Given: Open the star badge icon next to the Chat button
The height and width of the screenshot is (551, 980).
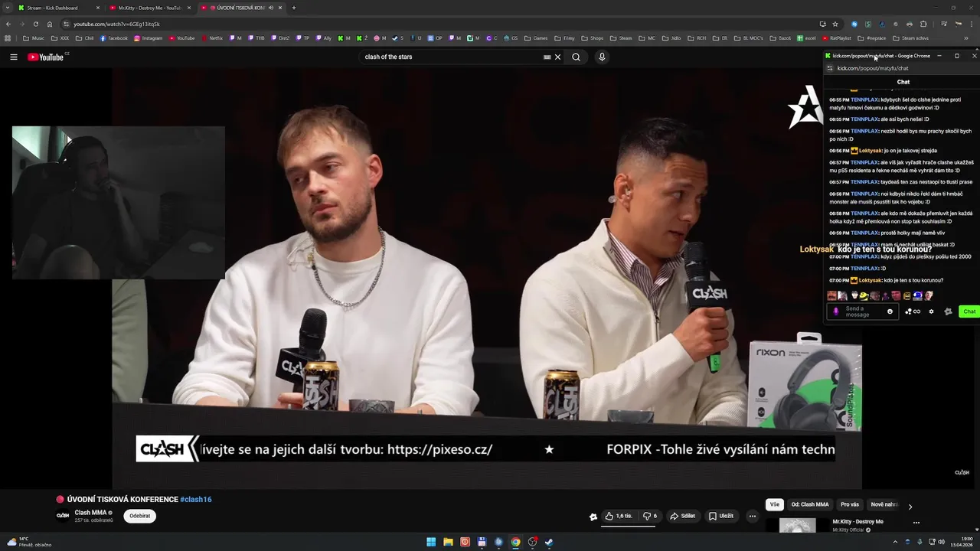Looking at the screenshot, I should (948, 311).
